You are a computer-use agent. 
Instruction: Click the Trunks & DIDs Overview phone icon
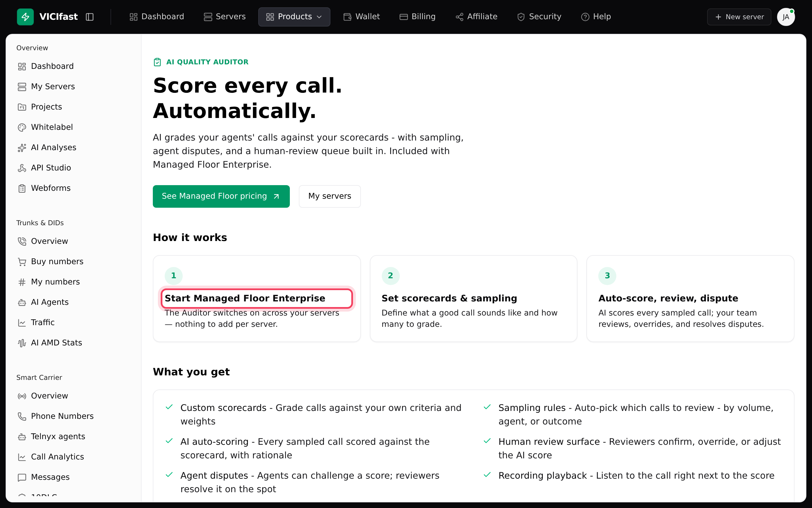pos(22,241)
